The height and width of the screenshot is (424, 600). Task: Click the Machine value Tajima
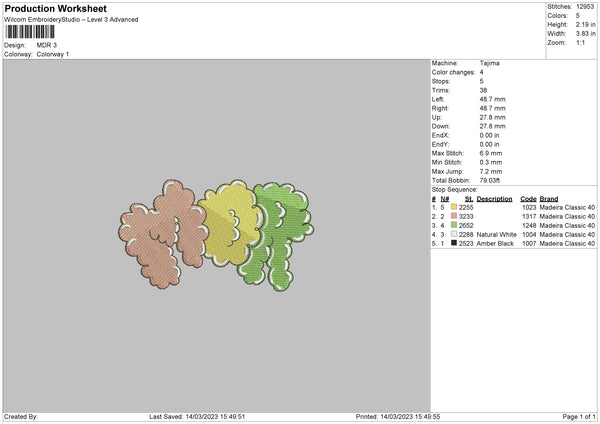489,63
